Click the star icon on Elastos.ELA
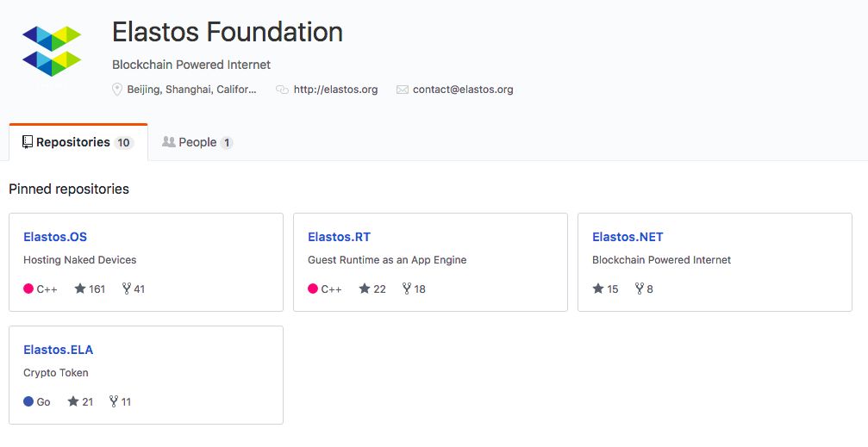Viewport: 868px width, 447px height. coord(73,402)
